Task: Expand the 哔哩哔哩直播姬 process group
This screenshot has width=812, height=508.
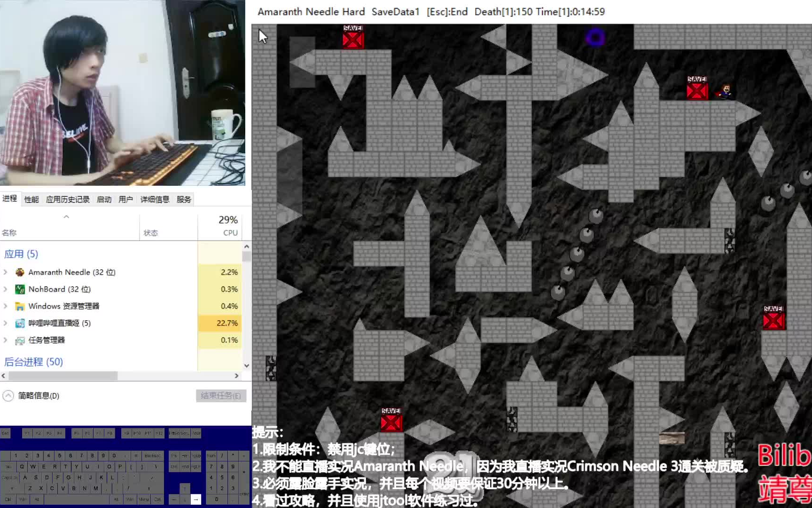Action: pyautogui.click(x=6, y=323)
